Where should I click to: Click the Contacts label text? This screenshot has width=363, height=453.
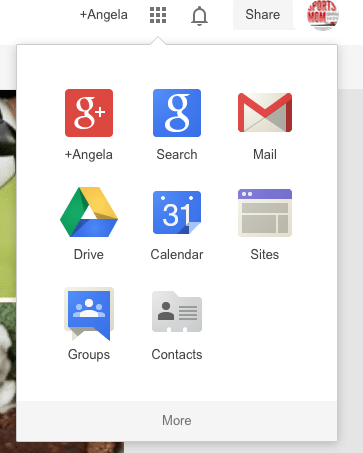pos(177,355)
